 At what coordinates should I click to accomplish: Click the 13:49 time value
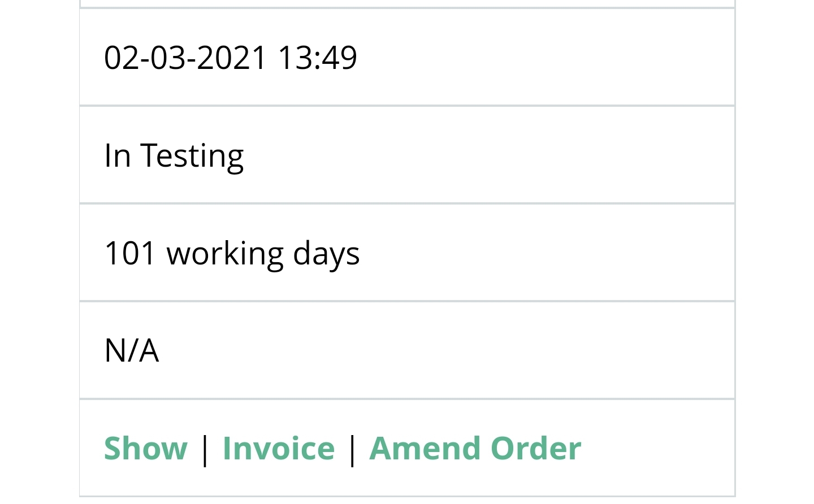pos(317,57)
